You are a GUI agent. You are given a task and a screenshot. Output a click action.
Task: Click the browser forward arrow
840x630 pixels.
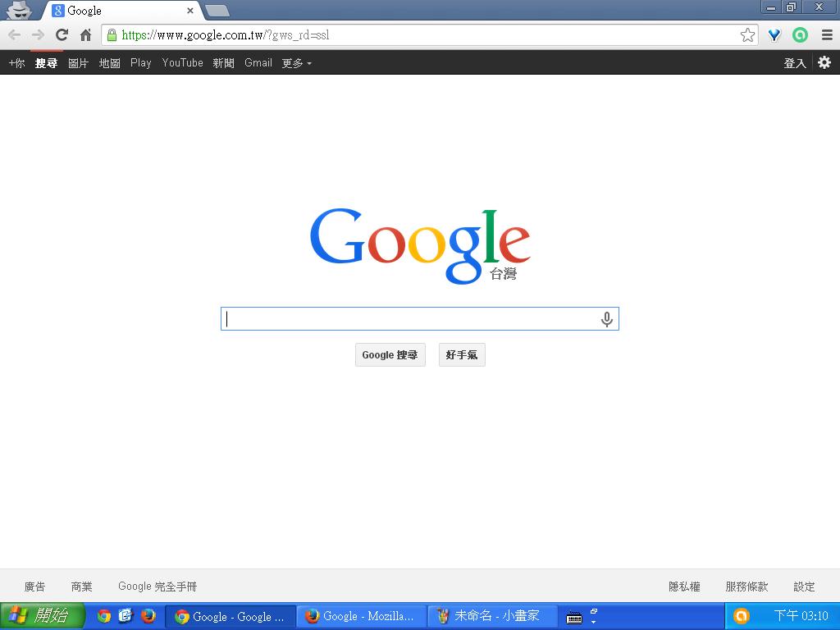click(38, 35)
